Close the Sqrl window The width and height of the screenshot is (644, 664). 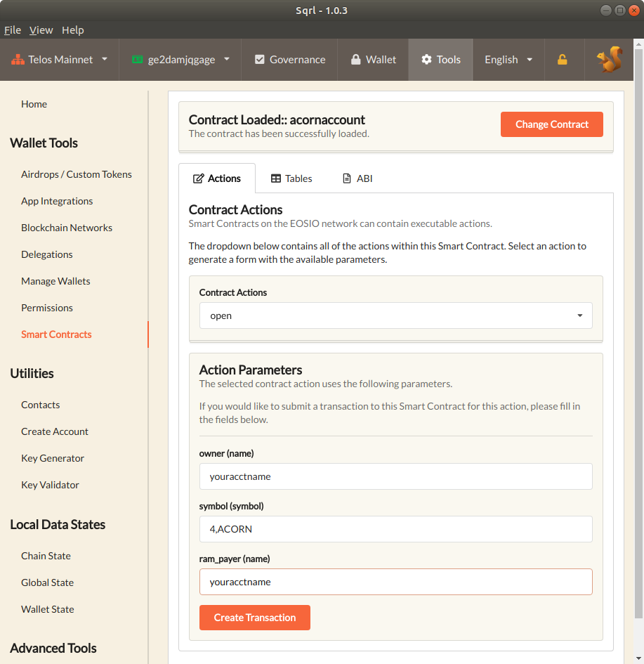click(x=634, y=11)
